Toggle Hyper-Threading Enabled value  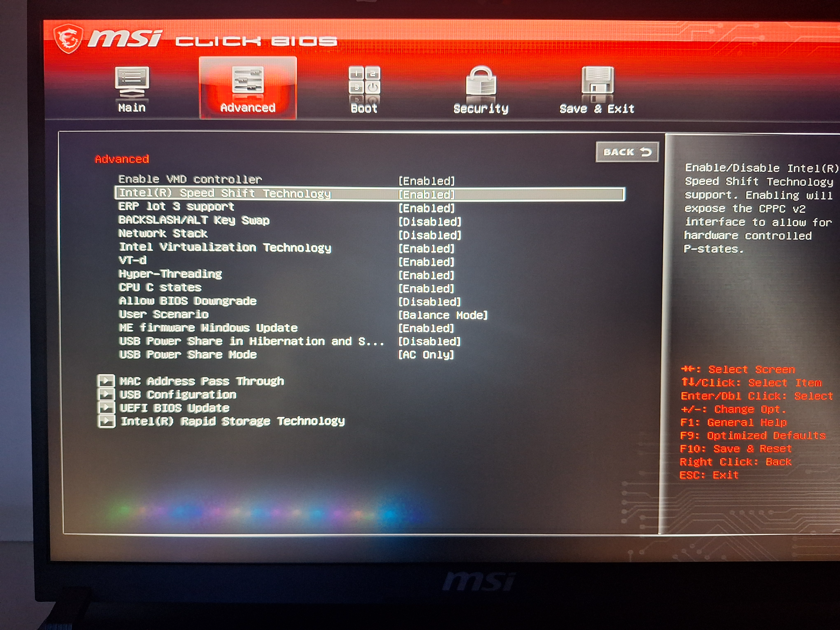pyautogui.click(x=426, y=275)
